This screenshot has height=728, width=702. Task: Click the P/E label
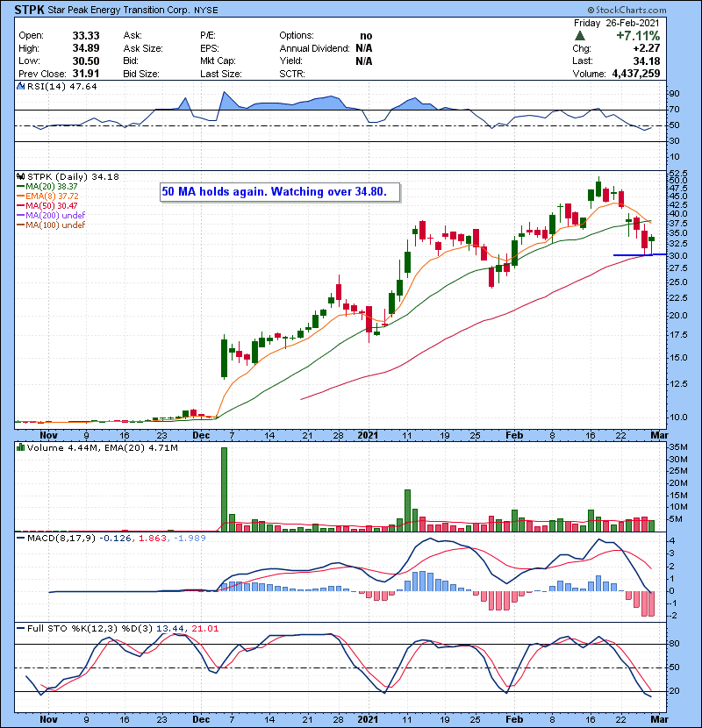pos(208,36)
